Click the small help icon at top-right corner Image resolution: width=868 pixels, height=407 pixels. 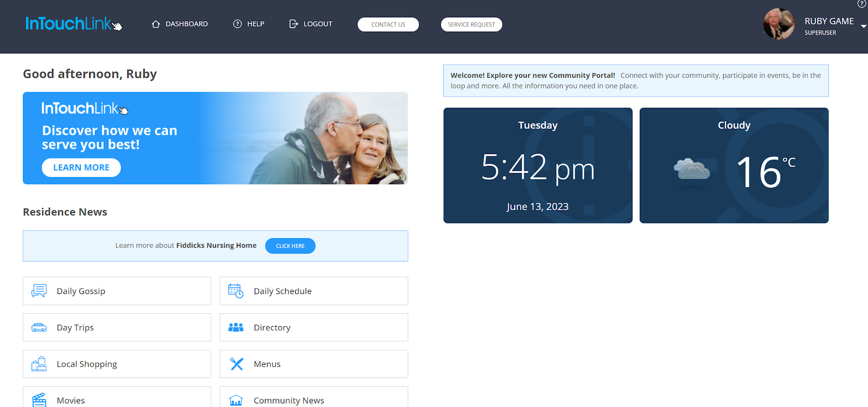click(x=862, y=4)
